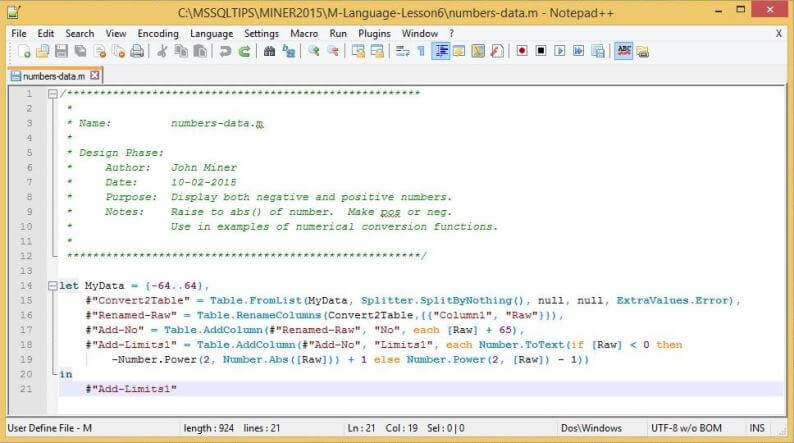Open the View menu
This screenshot has height=443, width=794.
tap(115, 33)
